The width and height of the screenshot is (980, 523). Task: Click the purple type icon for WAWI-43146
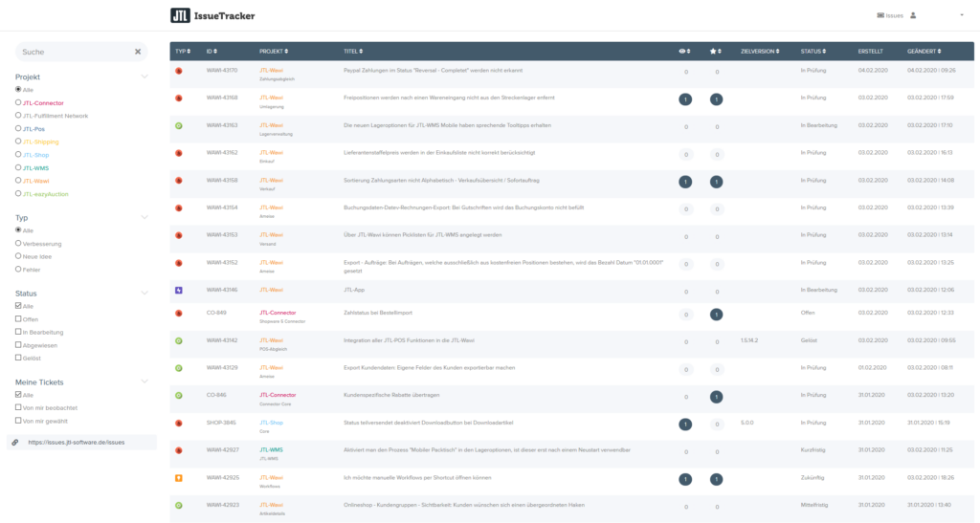179,290
